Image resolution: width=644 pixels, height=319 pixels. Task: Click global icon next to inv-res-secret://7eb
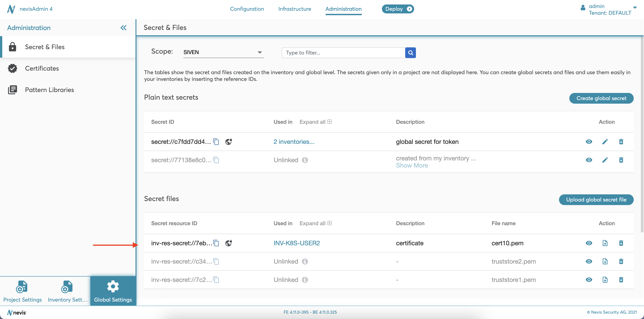(229, 243)
